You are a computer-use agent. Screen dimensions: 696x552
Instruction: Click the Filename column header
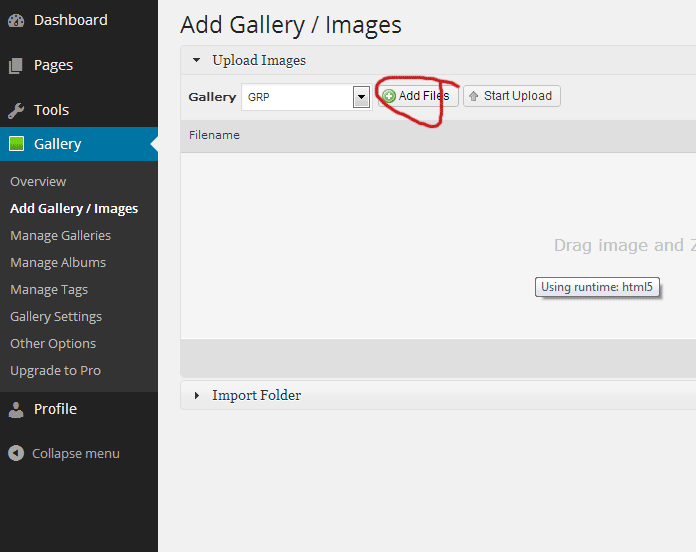214,135
